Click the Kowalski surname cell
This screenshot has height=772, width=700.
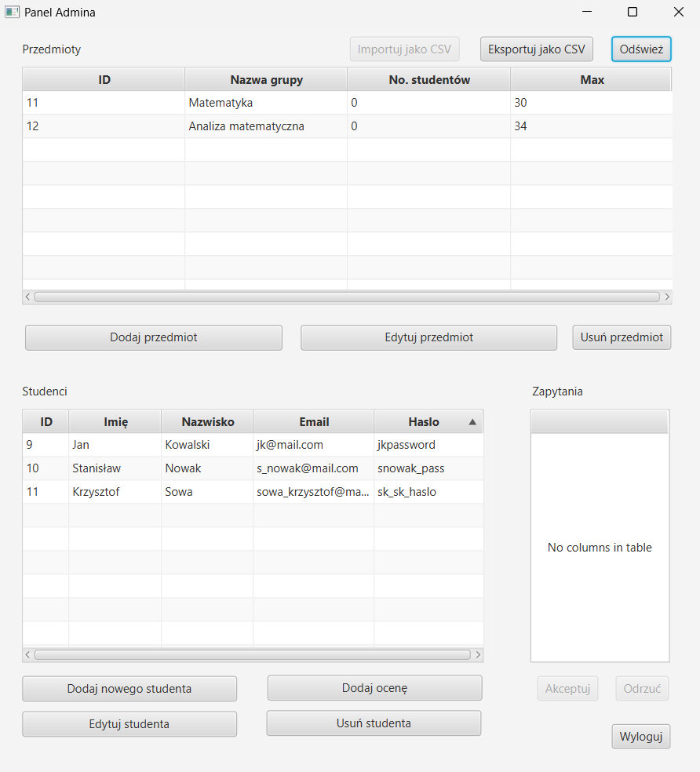[x=207, y=445]
